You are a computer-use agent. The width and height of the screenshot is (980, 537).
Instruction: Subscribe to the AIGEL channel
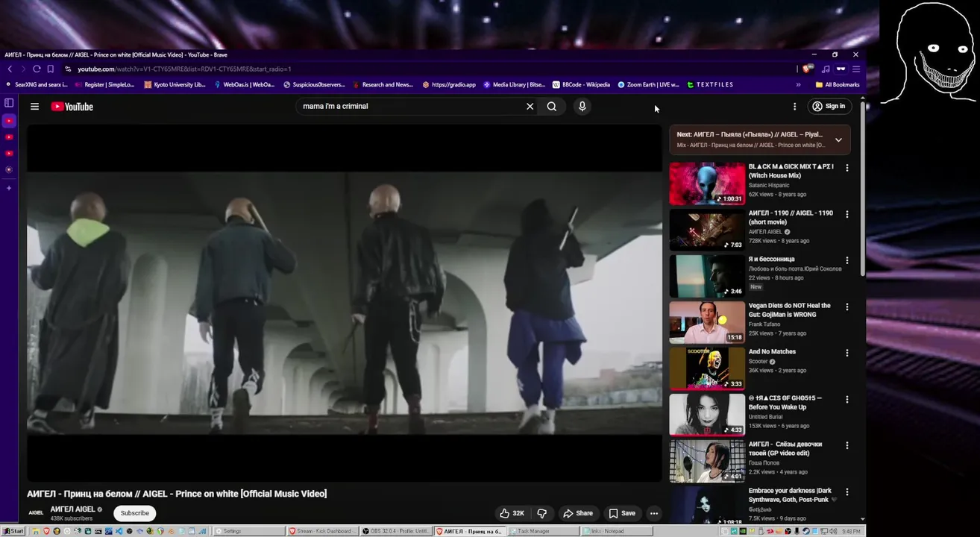click(x=135, y=513)
